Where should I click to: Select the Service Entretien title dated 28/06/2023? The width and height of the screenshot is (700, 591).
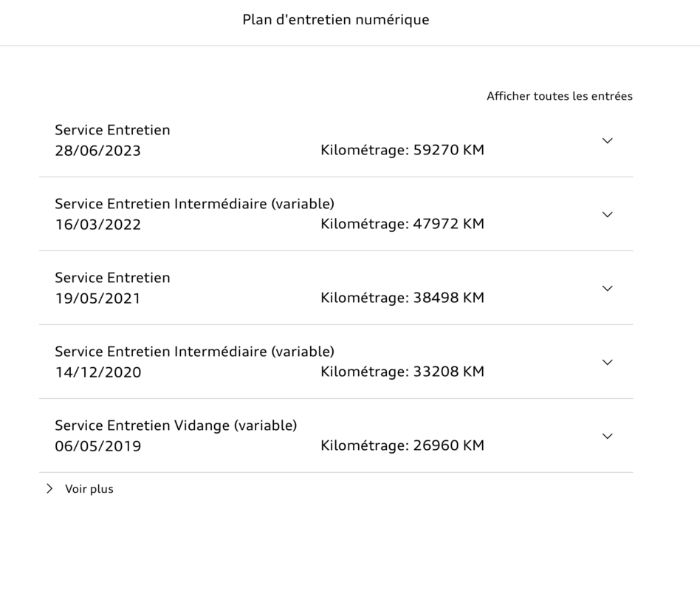click(x=112, y=130)
